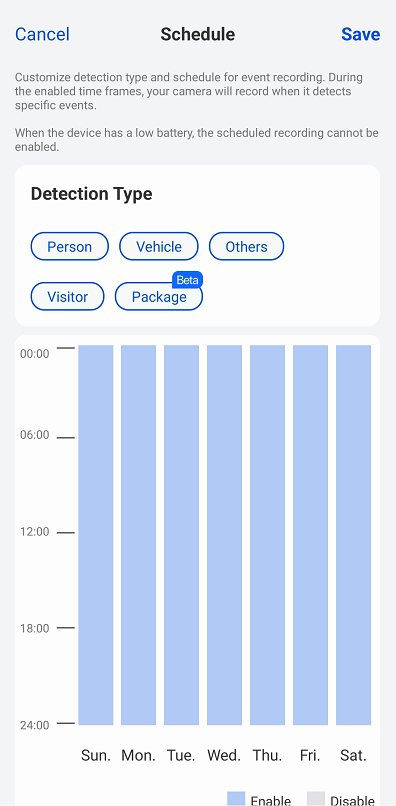This screenshot has height=806, width=396.
Task: Select the Saturday schedule bar
Action: (x=353, y=535)
